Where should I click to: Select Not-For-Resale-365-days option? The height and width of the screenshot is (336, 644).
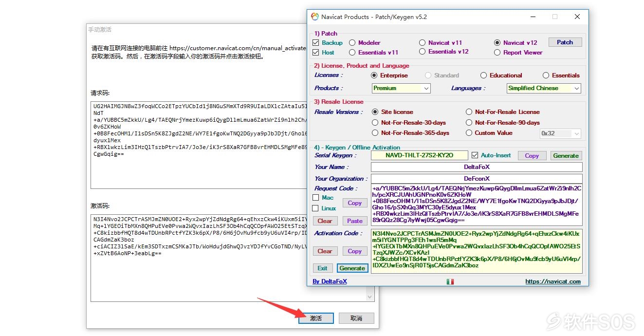tap(375, 133)
